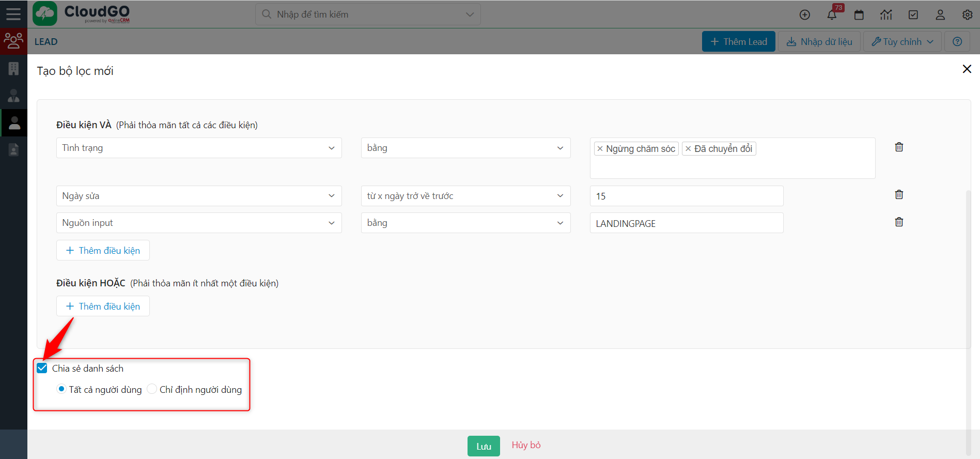Open notifications bell with 73 badge
Viewport: 980px width, 459px height.
coord(832,14)
